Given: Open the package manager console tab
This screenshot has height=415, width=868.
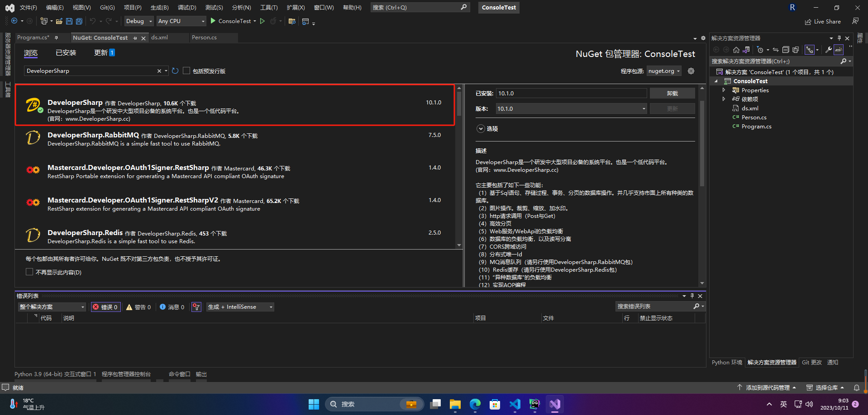Looking at the screenshot, I should [x=126, y=374].
